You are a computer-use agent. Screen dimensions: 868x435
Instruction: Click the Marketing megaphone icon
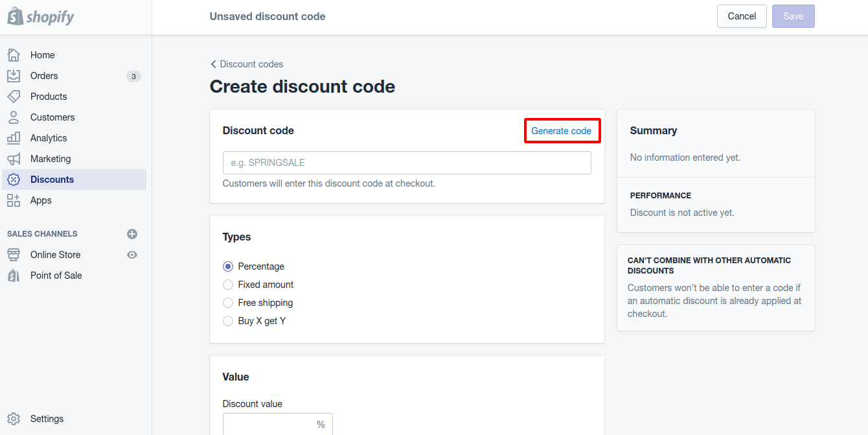(14, 158)
